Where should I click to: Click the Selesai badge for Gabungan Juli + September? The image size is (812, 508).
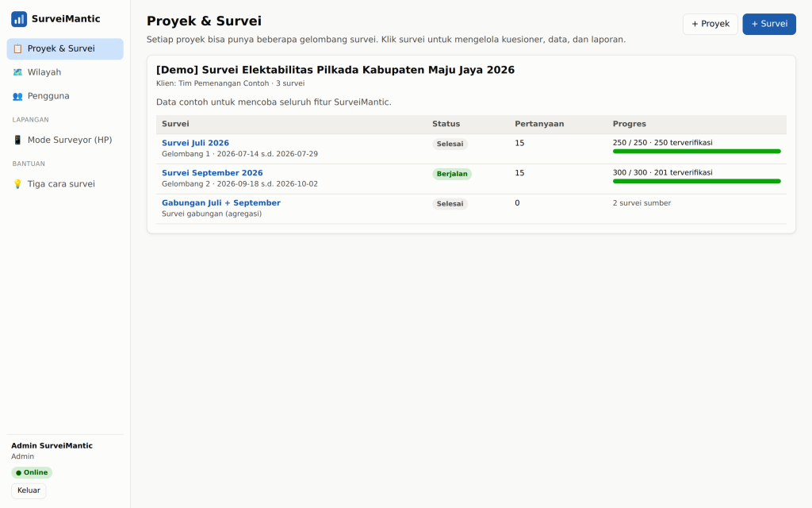click(x=450, y=204)
